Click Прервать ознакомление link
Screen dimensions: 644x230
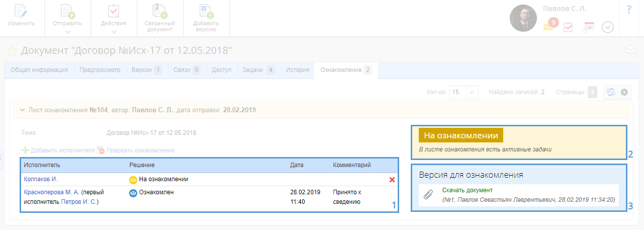tap(136, 150)
